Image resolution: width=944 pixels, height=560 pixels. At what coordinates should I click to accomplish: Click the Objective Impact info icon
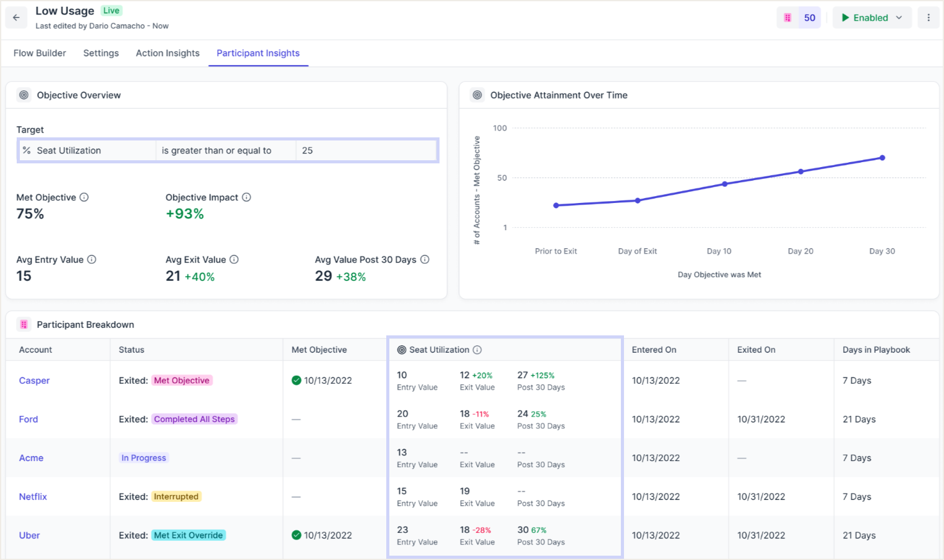pyautogui.click(x=246, y=197)
